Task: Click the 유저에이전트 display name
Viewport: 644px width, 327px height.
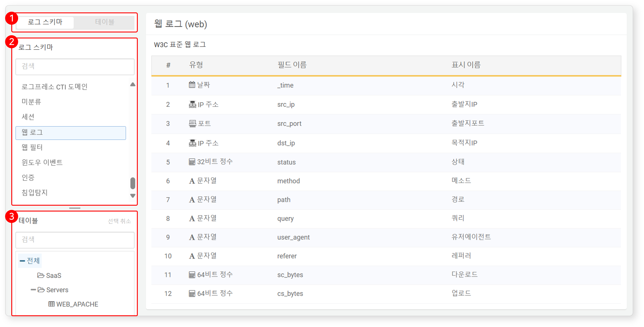Action: pos(471,237)
